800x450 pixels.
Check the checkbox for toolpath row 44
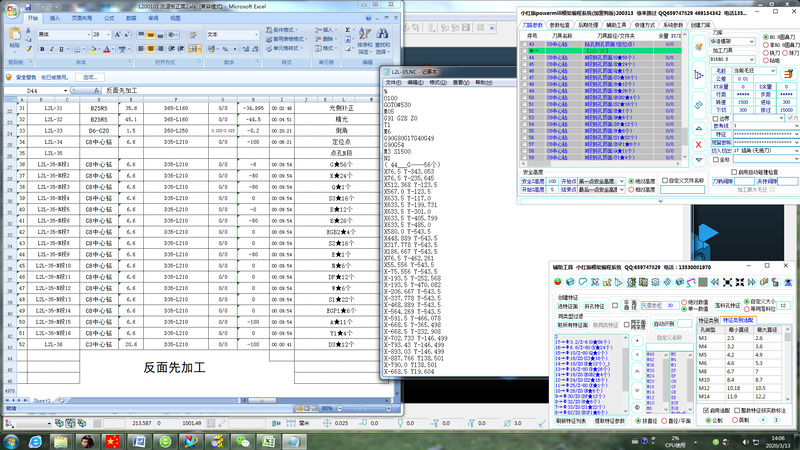524,58
